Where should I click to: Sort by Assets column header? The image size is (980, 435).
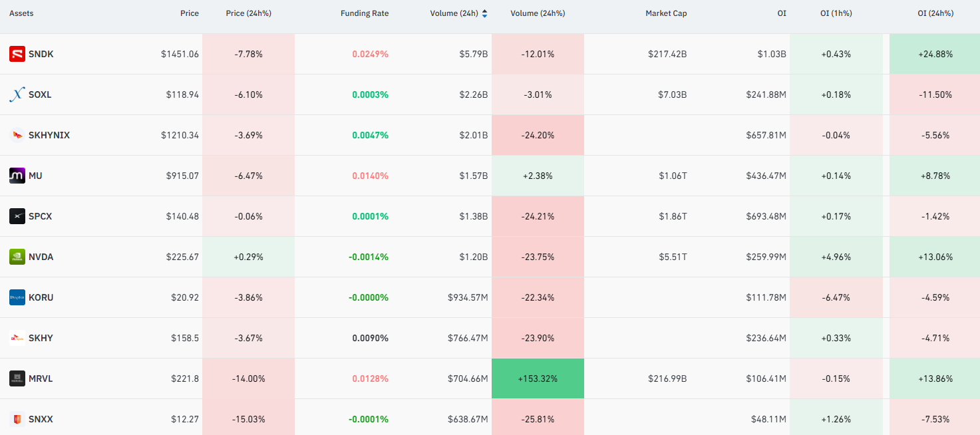click(x=21, y=13)
